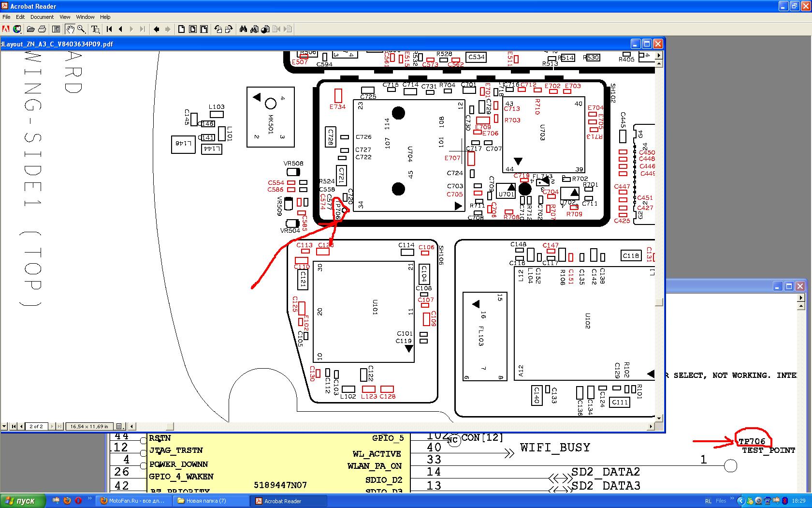Click the Search Results icon
This screenshot has height=508, width=812.
click(x=265, y=29)
